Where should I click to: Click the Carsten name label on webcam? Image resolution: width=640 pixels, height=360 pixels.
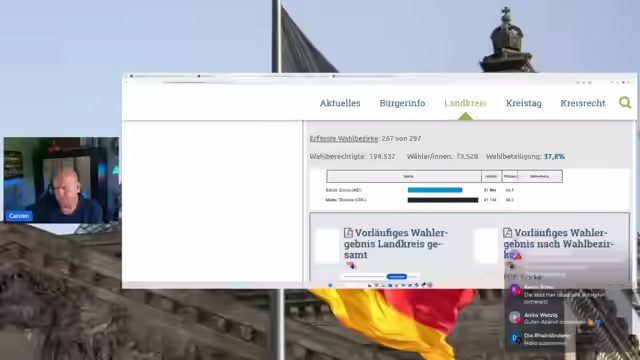[19, 216]
